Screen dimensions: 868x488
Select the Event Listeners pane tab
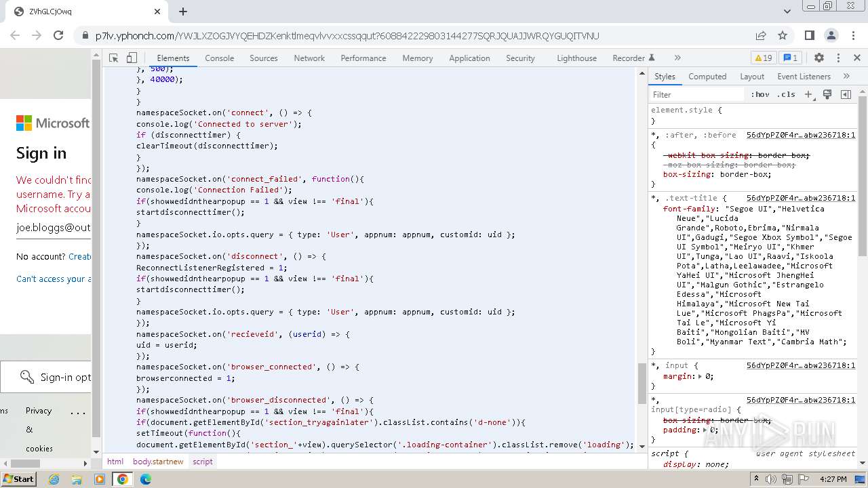pyautogui.click(x=804, y=77)
